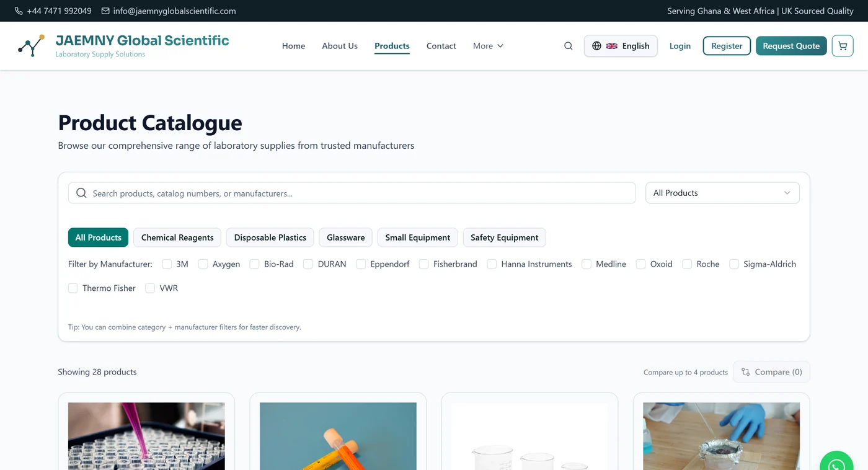Show Disposable Plastics products

(270, 237)
